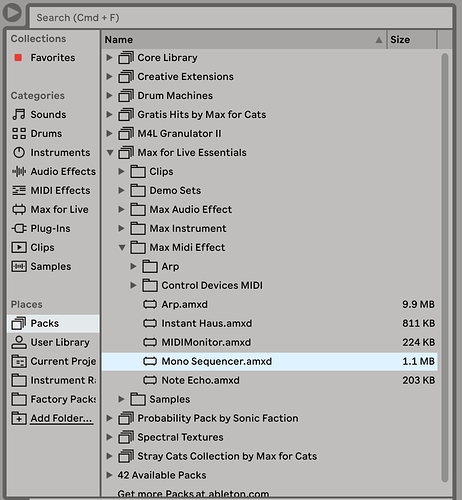462x500 pixels.
Task: Click the red Favorites collection swatch
Action: pyautogui.click(x=18, y=58)
